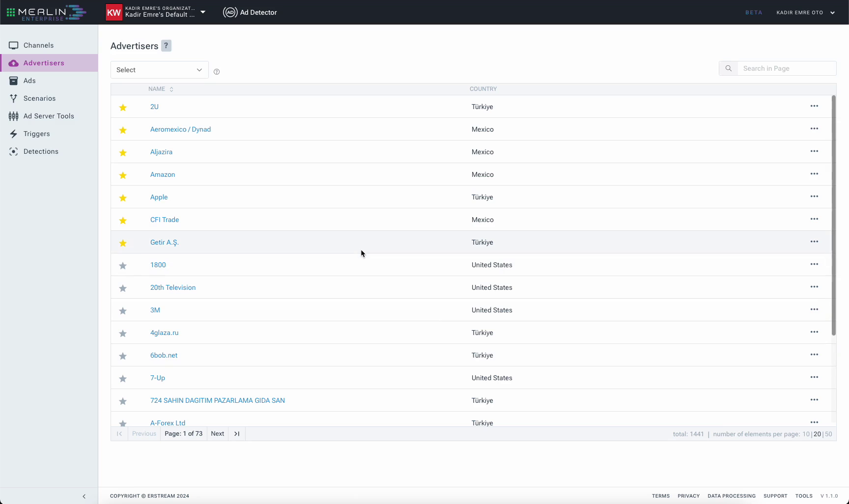
Task: Expand the organization switcher arrow
Action: pos(203,12)
